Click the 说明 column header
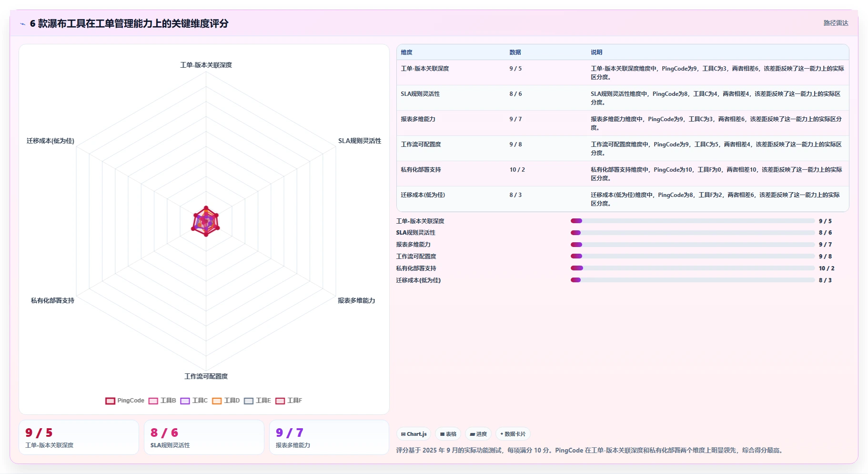 click(596, 52)
